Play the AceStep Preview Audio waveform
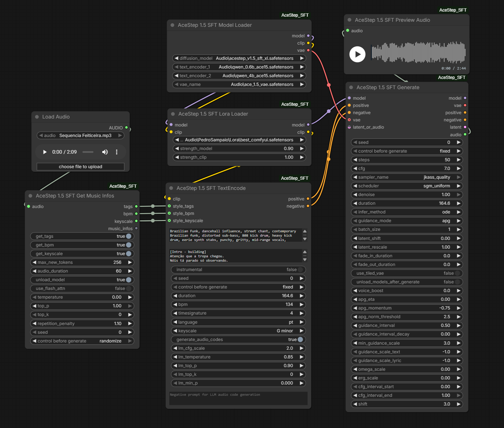Image resolution: width=504 pixels, height=428 pixels. [x=358, y=54]
